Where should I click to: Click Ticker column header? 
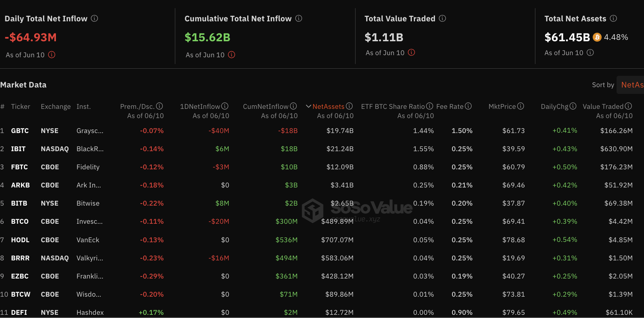pos(21,106)
